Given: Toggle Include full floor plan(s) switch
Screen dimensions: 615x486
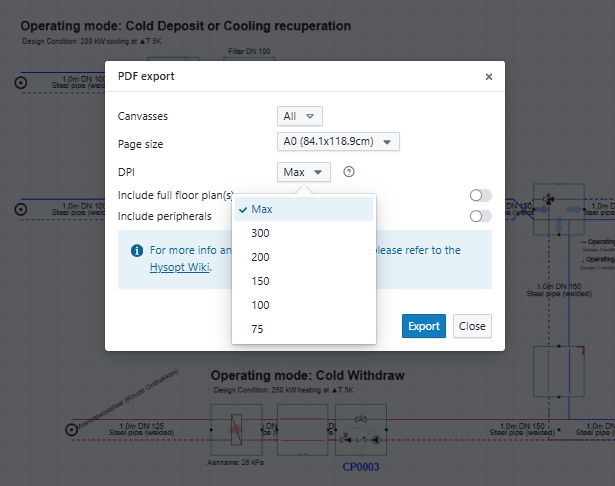Looking at the screenshot, I should (x=480, y=196).
